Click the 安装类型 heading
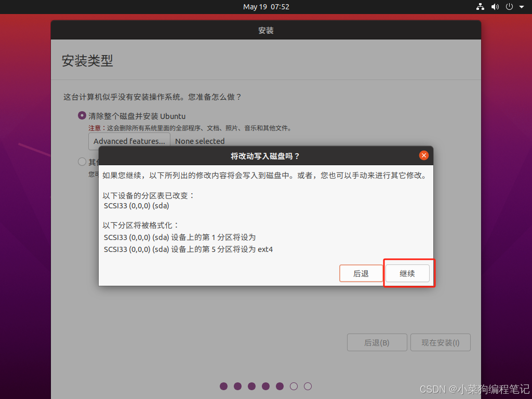This screenshot has height=399, width=532. point(87,61)
